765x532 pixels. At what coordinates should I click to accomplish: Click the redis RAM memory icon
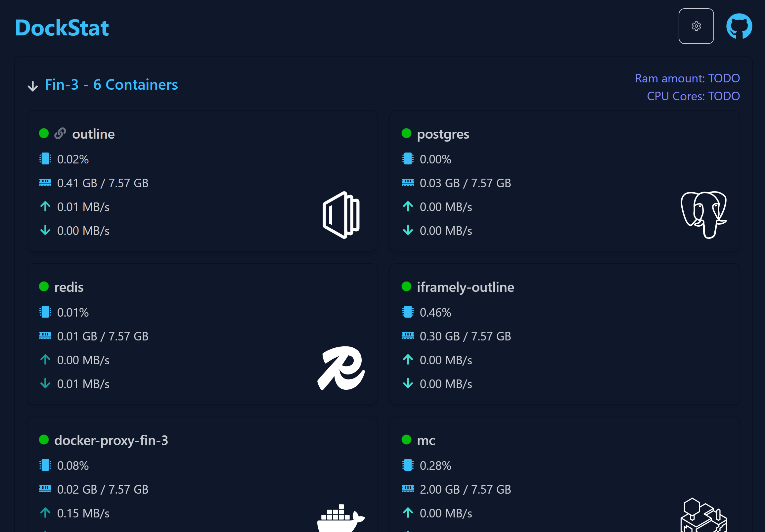pos(45,336)
